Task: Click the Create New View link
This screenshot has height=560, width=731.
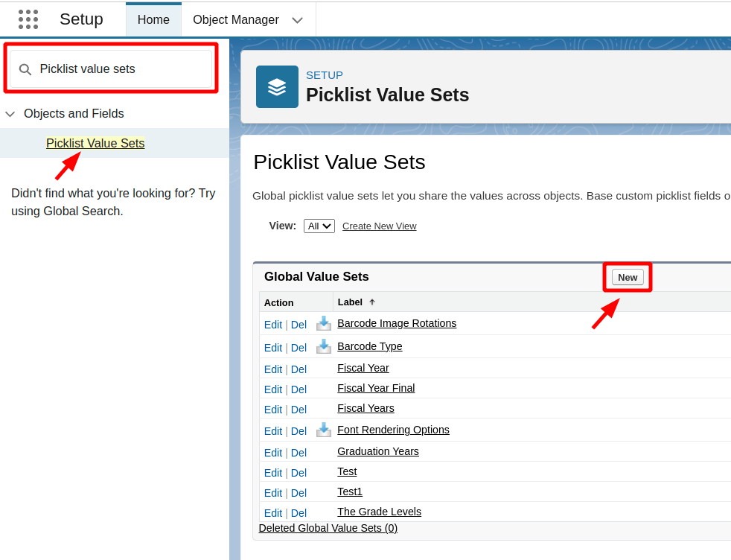Action: (379, 226)
